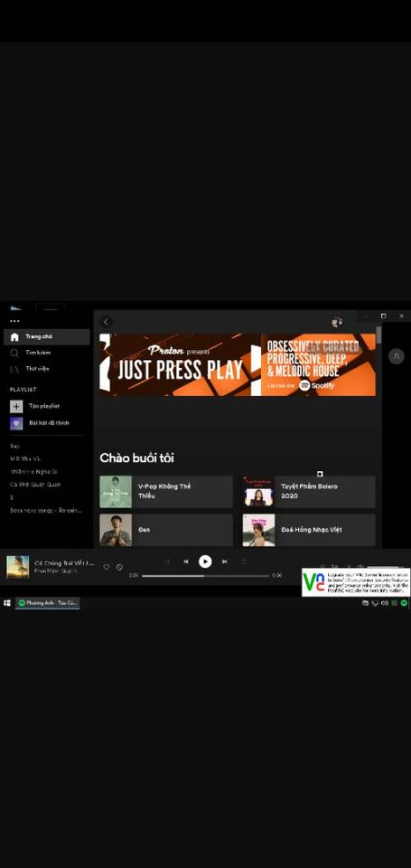Open the friend activity person icon
The image size is (411, 868).
(x=396, y=356)
